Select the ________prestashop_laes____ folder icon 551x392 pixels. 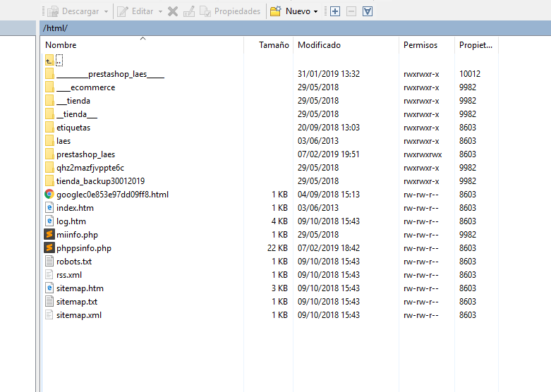(x=49, y=74)
